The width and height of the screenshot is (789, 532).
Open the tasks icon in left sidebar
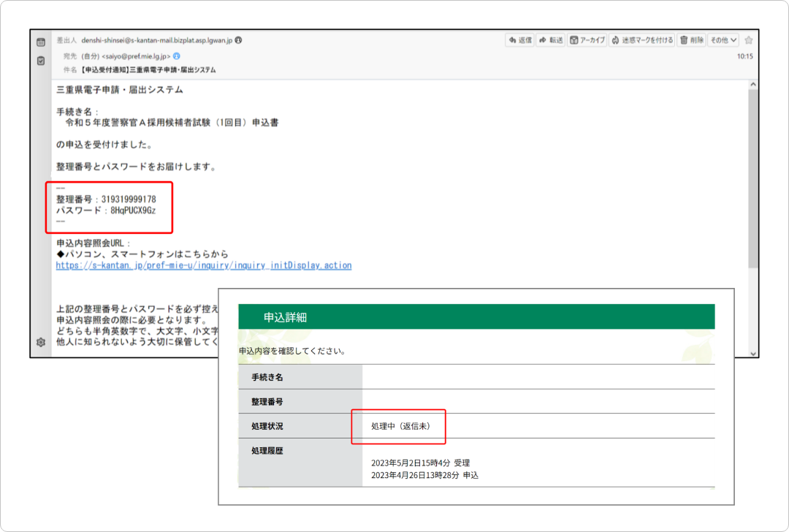(41, 61)
